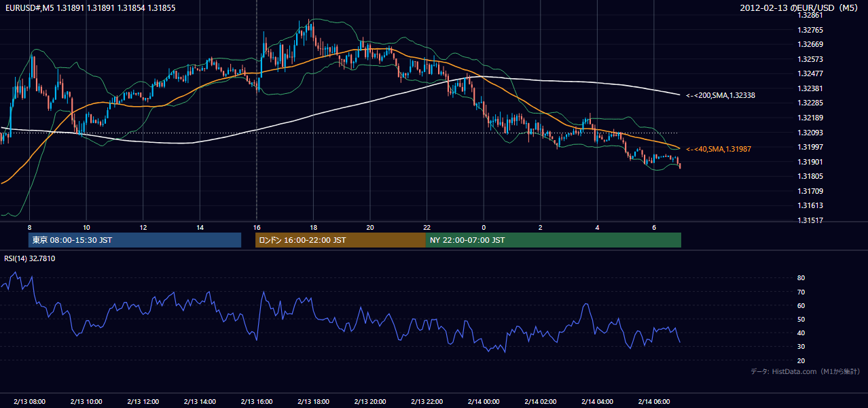Click price axis label 1.32381
The height and width of the screenshot is (408, 868).
[x=811, y=88]
